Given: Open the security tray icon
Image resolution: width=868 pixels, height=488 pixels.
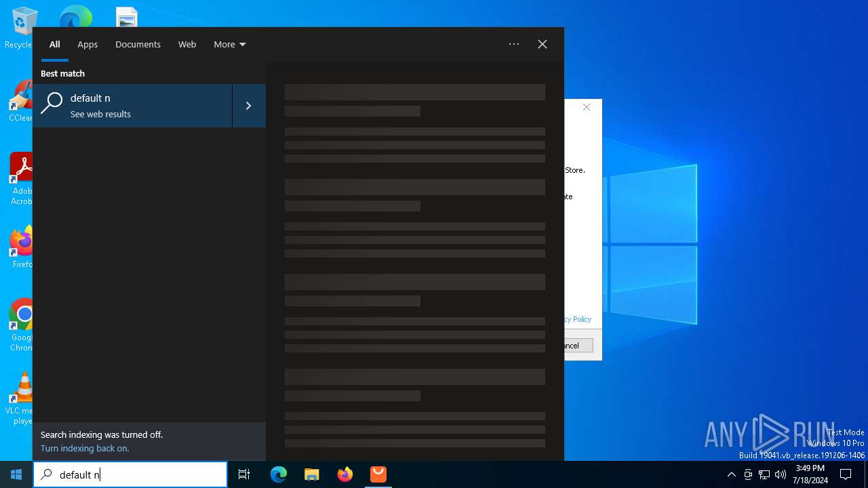Looking at the screenshot, I should (x=748, y=474).
